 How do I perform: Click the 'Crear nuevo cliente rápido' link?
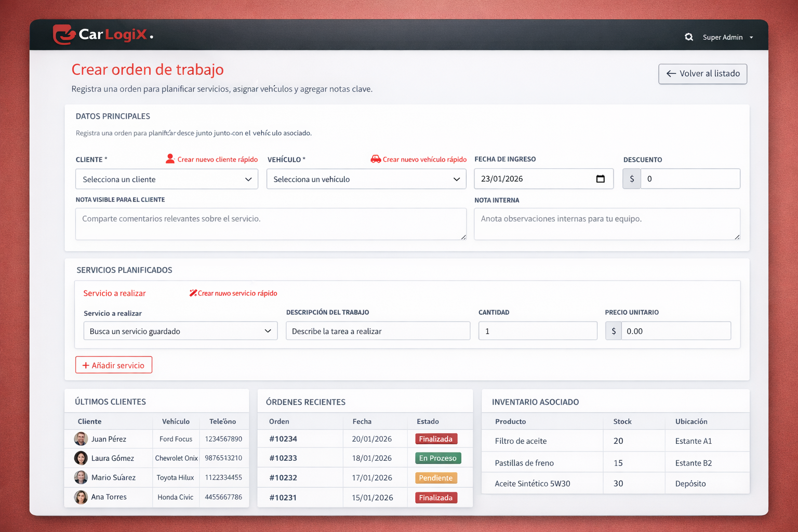[x=217, y=159]
